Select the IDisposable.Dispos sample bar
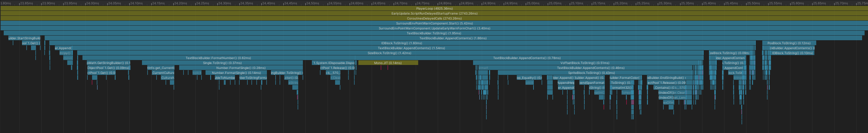This screenshot has width=868, height=133. pyautogui.click(x=334, y=63)
